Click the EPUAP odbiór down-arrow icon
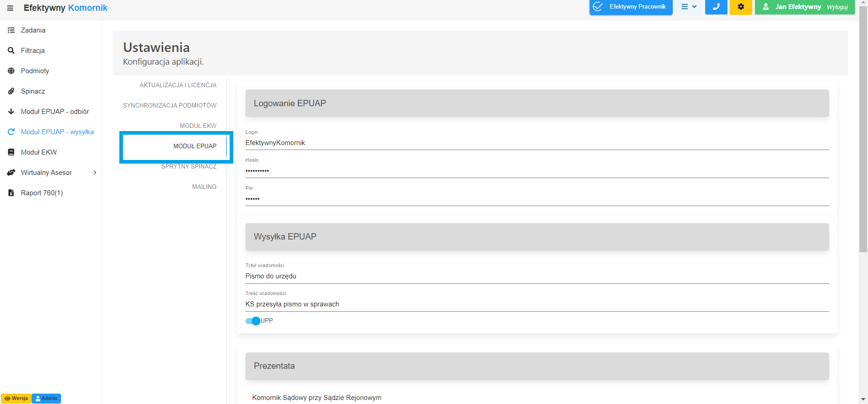 coord(11,112)
